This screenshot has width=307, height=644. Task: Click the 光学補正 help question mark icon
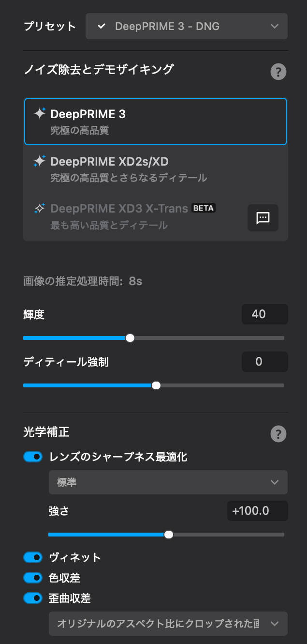pyautogui.click(x=278, y=434)
